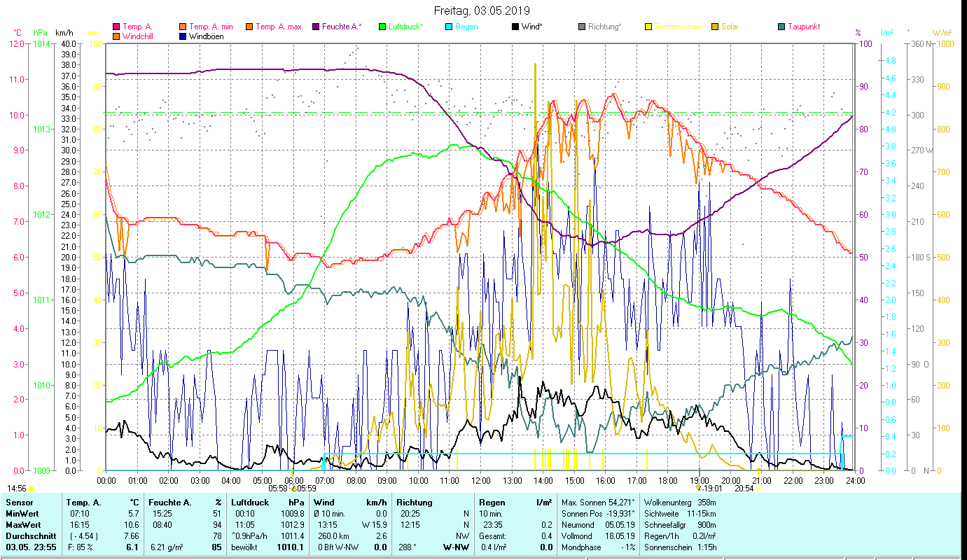Click the Regen cyan legend square
This screenshot has width=967, height=560.
point(449,27)
